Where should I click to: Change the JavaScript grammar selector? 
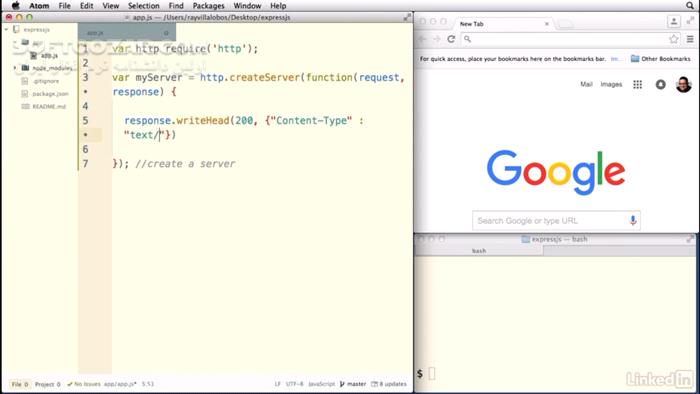pyautogui.click(x=321, y=384)
